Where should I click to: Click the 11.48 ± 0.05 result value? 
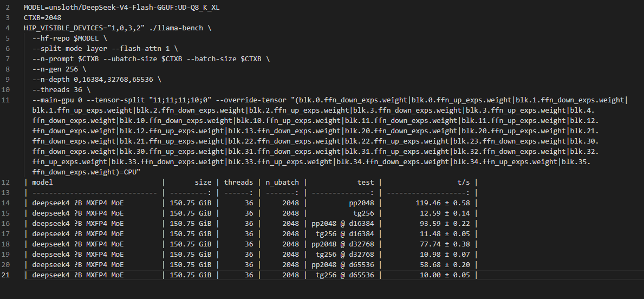click(445, 233)
